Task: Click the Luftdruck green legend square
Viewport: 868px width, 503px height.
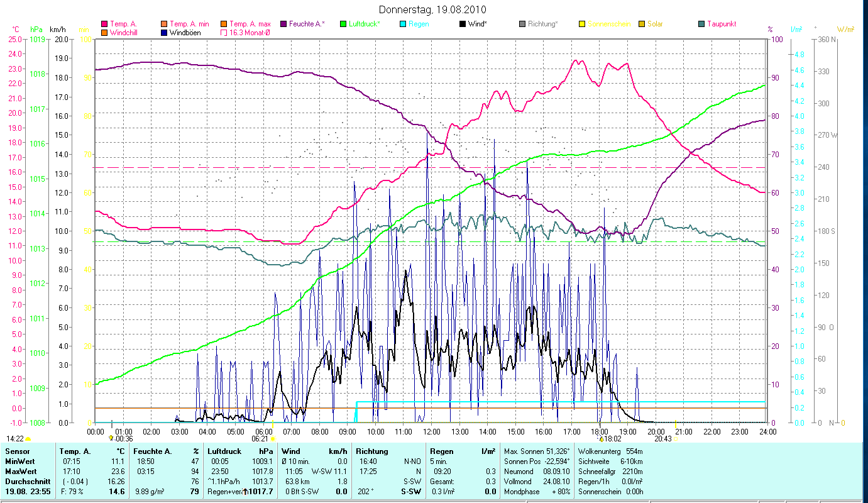Action: (343, 24)
